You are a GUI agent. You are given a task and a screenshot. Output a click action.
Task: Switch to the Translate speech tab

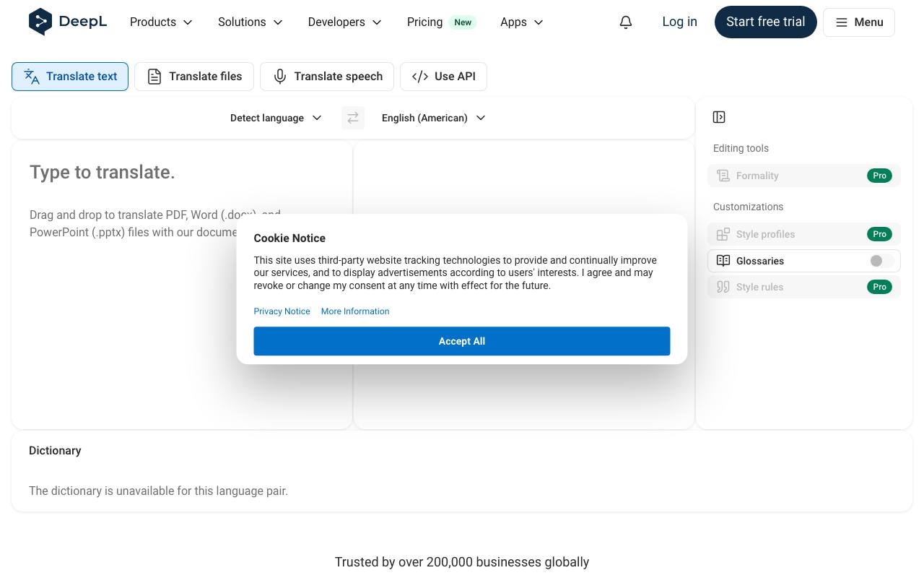(x=327, y=77)
